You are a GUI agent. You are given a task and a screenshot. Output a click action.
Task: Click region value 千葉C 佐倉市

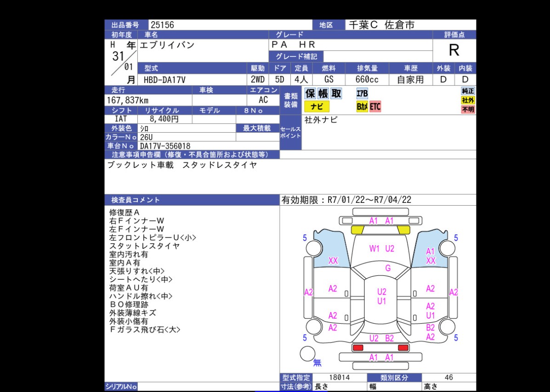click(x=381, y=25)
